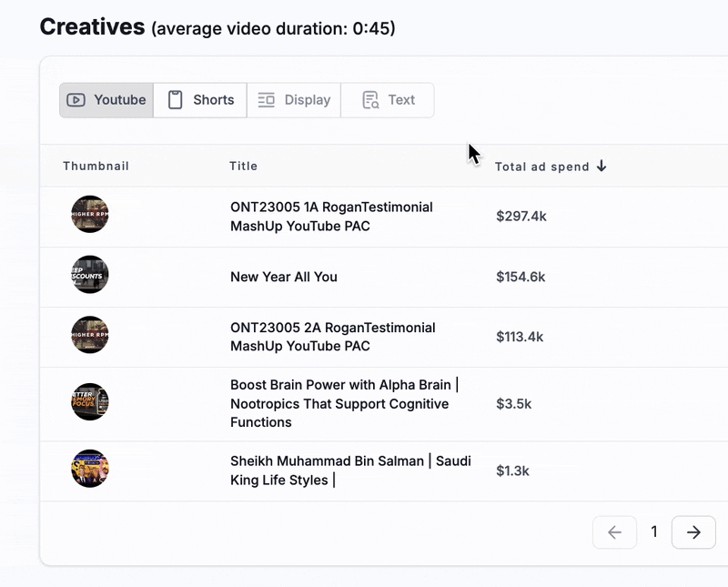Image resolution: width=728 pixels, height=587 pixels.
Task: Click the Display layout icon
Action: click(266, 100)
